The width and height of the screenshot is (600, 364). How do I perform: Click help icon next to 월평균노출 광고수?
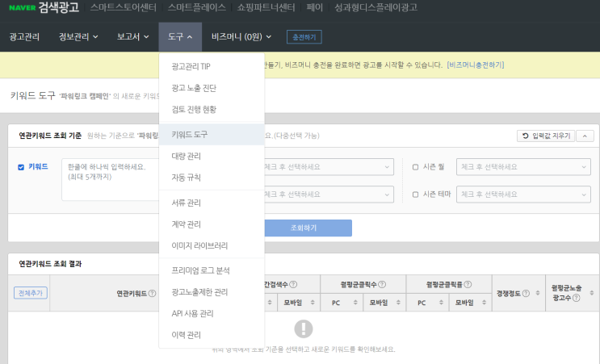pyautogui.click(x=577, y=298)
